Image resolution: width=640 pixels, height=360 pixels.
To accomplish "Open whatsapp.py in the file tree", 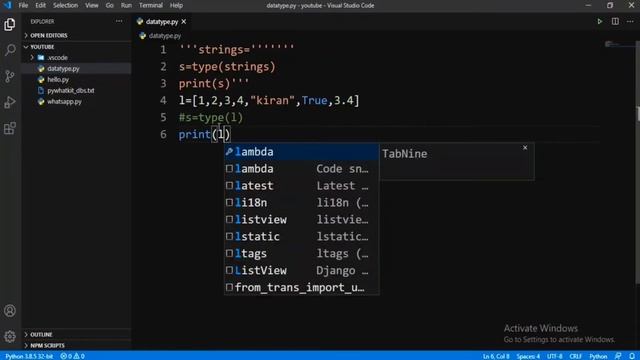I will pos(64,102).
